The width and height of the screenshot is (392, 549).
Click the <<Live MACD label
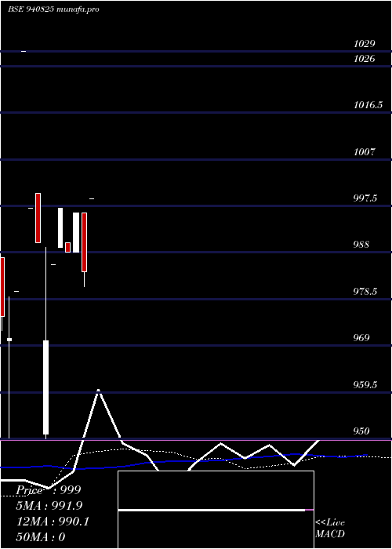point(330,528)
